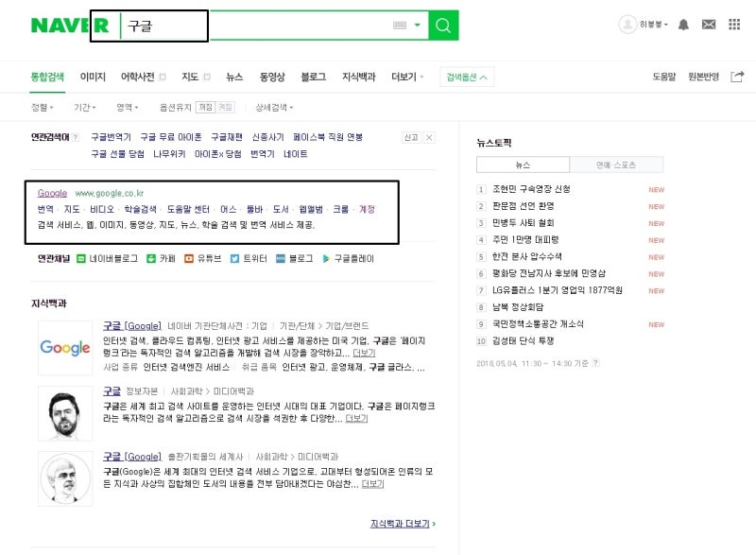Click the user profile avatar icon

(627, 24)
